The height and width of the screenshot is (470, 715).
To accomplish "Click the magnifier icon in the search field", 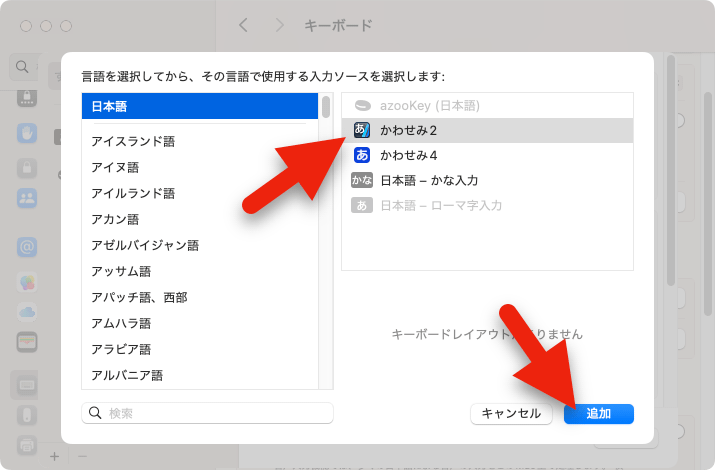I will (x=96, y=413).
